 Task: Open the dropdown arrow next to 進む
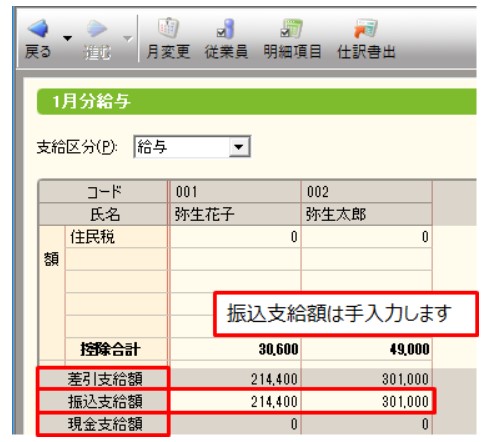coord(127,39)
